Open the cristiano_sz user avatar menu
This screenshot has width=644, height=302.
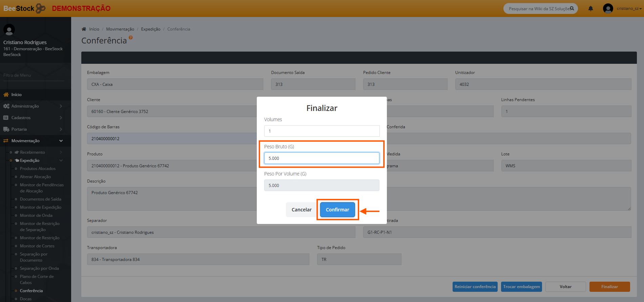tap(608, 8)
